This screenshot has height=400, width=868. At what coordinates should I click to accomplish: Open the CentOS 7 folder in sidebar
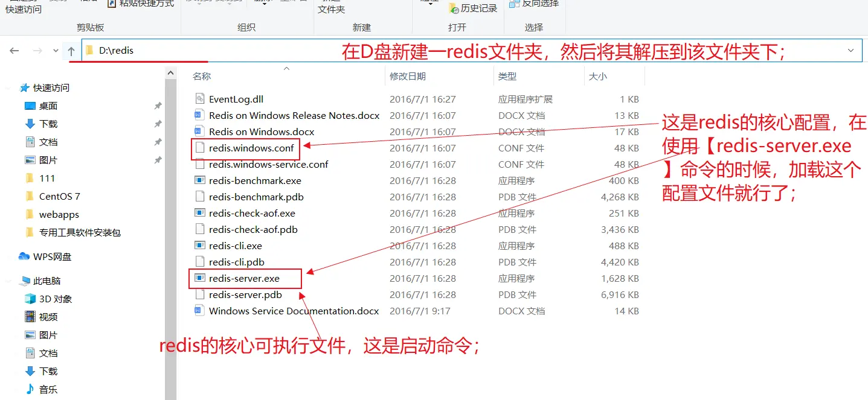[30, 196]
